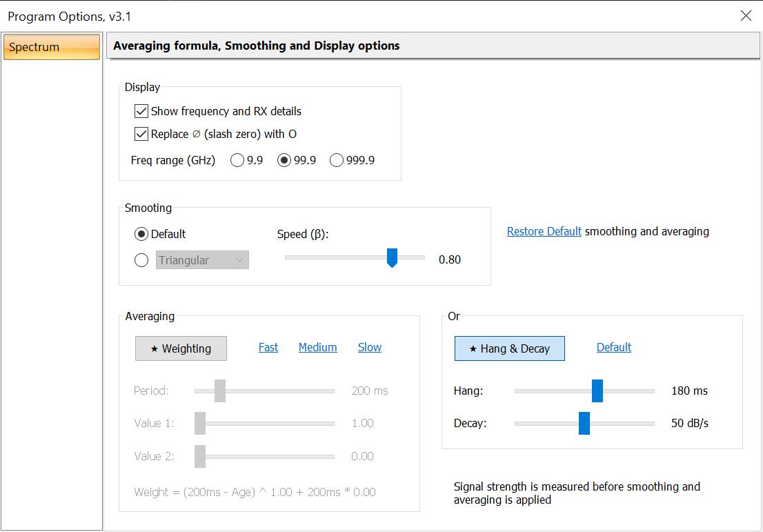Viewport: 763px width, 532px height.
Task: Close the Program Options window
Action: pyautogui.click(x=746, y=16)
